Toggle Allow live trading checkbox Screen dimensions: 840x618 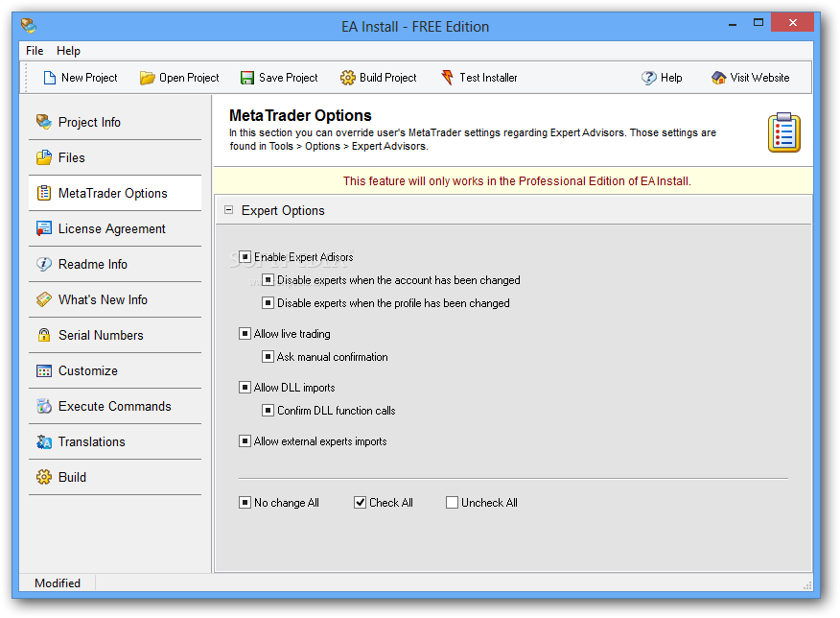pos(245,334)
